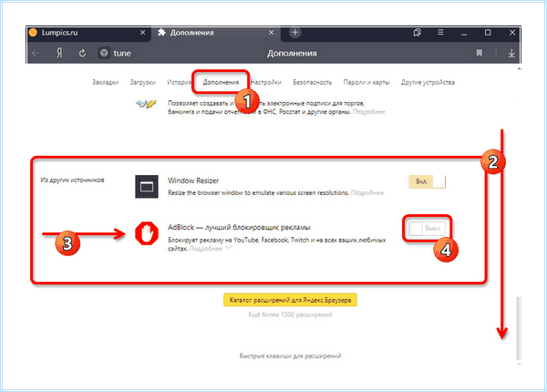Open the Безопасность section
This screenshot has width=547, height=392.
[x=312, y=82]
